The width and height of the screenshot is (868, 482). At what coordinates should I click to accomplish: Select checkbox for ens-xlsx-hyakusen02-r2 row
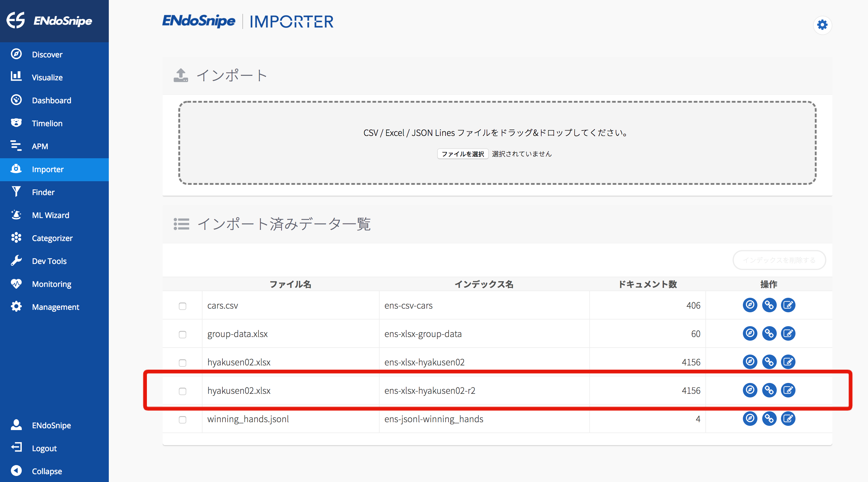(x=182, y=391)
